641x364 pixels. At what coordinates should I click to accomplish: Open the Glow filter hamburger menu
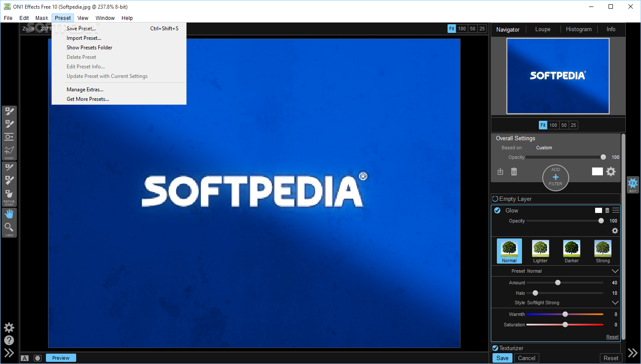[x=616, y=210]
